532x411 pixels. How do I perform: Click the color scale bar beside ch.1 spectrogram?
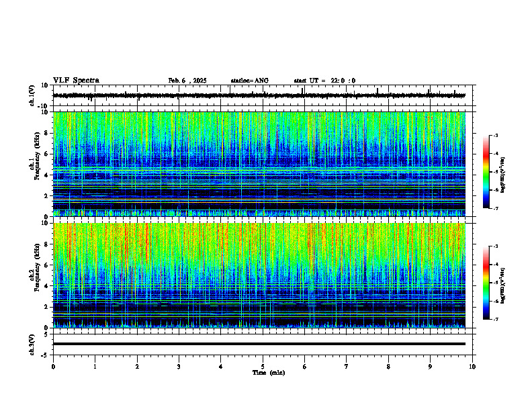pos(486,172)
